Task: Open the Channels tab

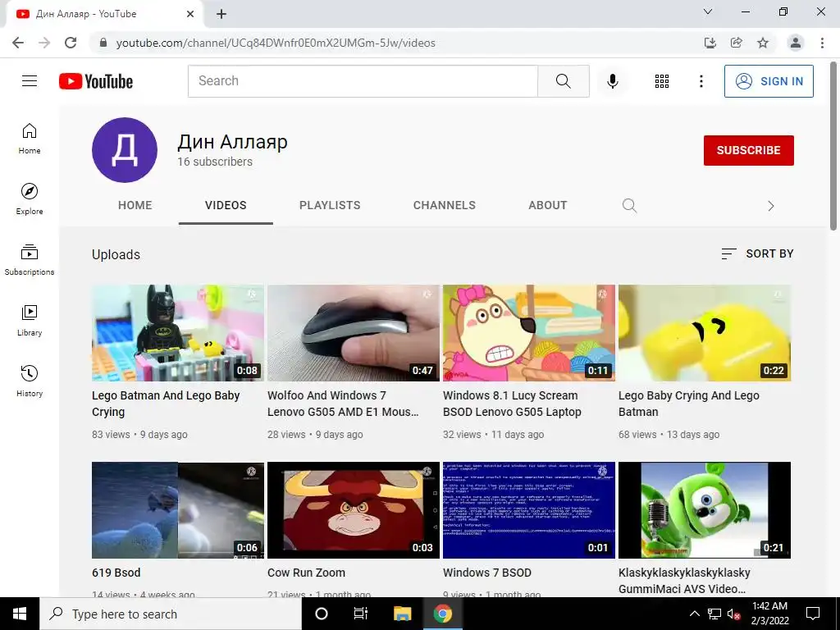Action: [444, 205]
